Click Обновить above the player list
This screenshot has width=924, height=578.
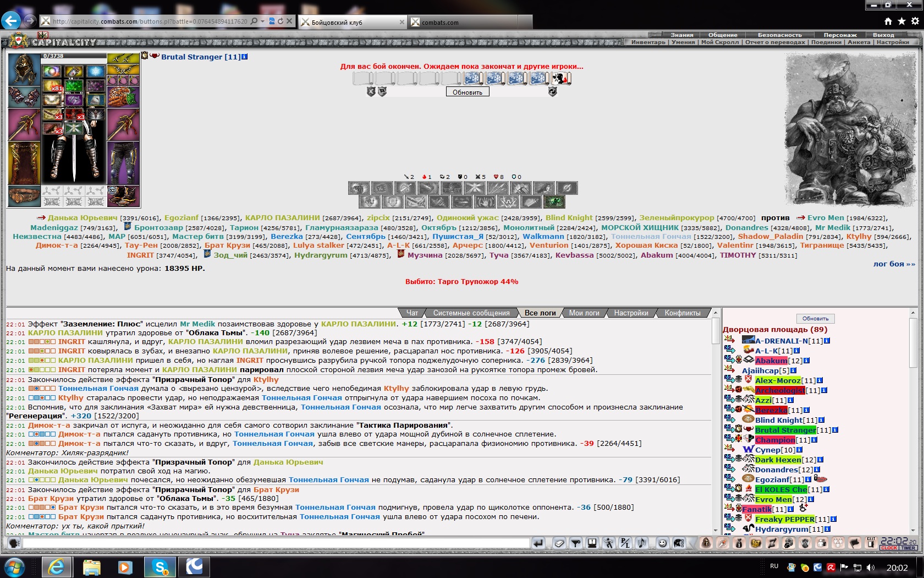pos(815,319)
